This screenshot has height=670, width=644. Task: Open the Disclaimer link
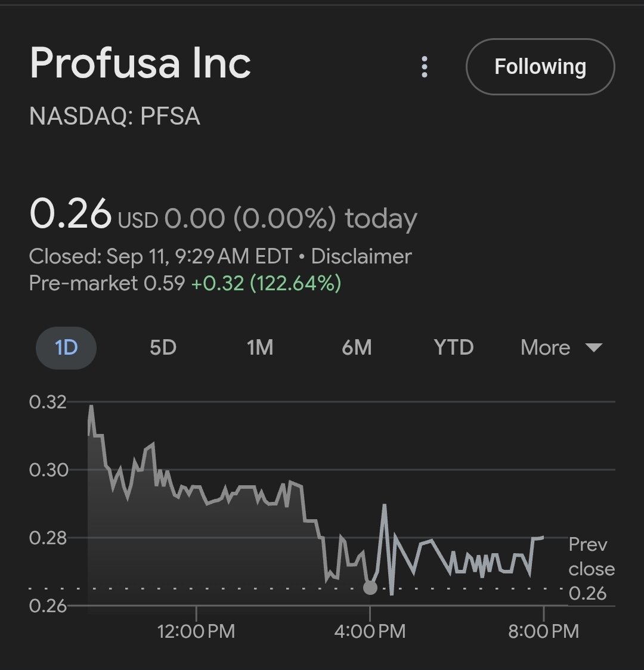(361, 256)
